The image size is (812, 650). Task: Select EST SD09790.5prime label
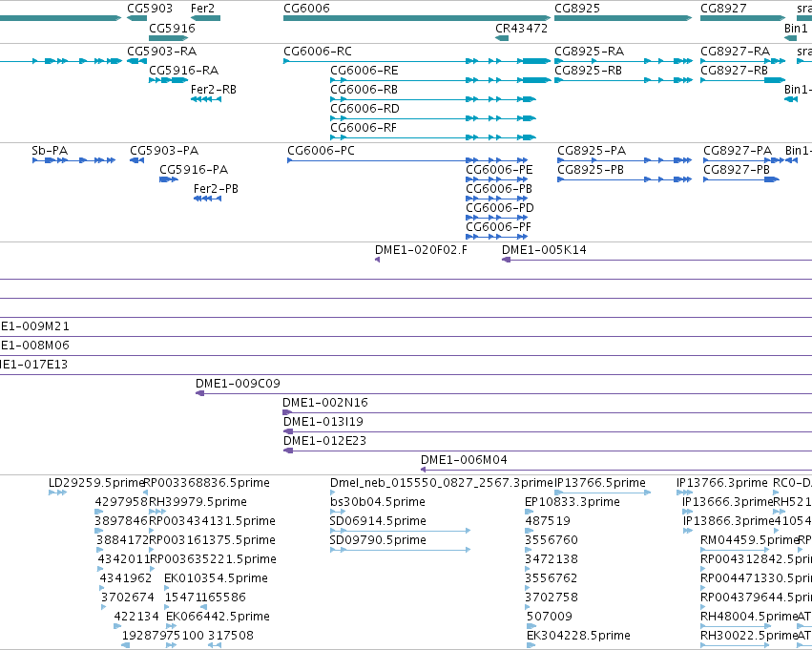click(x=378, y=541)
